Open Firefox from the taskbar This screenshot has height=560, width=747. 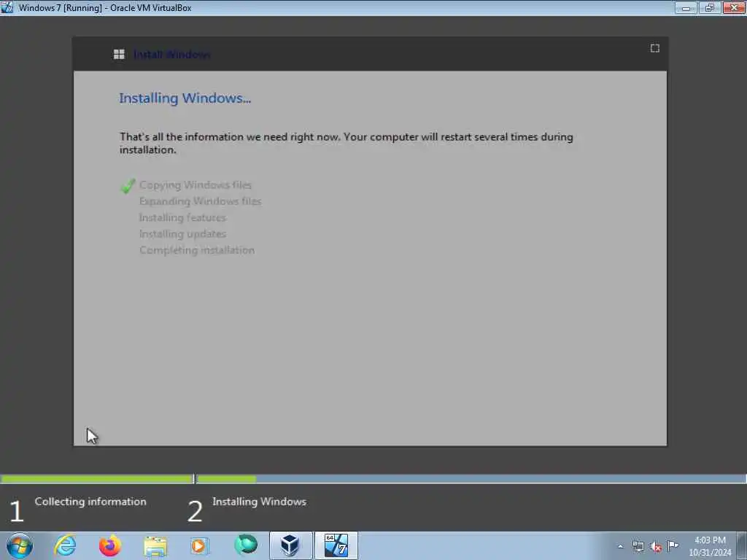110,545
